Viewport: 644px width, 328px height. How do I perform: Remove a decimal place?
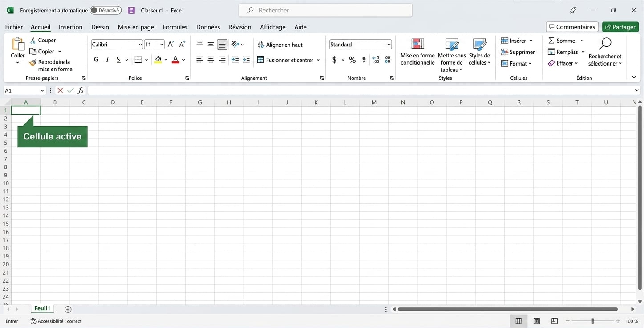(387, 60)
